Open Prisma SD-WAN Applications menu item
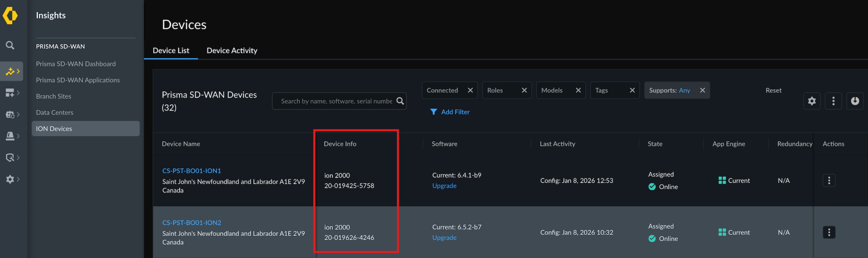868x258 pixels. click(78, 80)
